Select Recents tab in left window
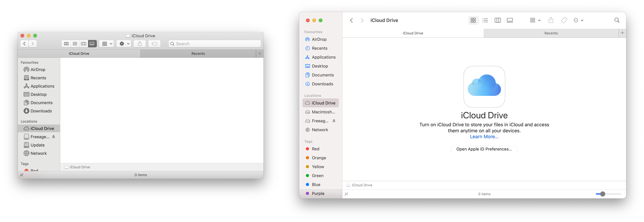 [x=198, y=54]
